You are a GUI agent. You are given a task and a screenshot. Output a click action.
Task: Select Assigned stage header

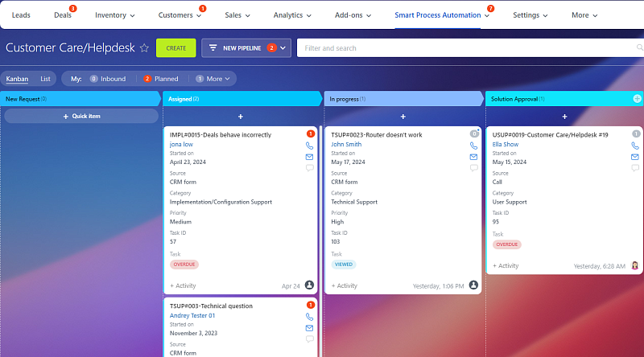242,99
